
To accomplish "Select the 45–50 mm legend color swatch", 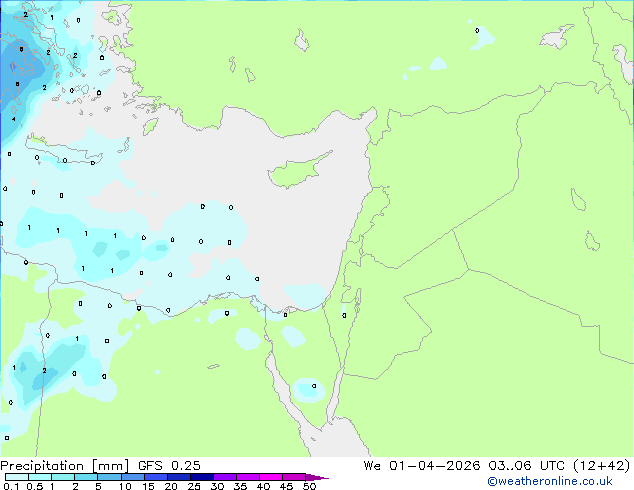I will (x=294, y=477).
